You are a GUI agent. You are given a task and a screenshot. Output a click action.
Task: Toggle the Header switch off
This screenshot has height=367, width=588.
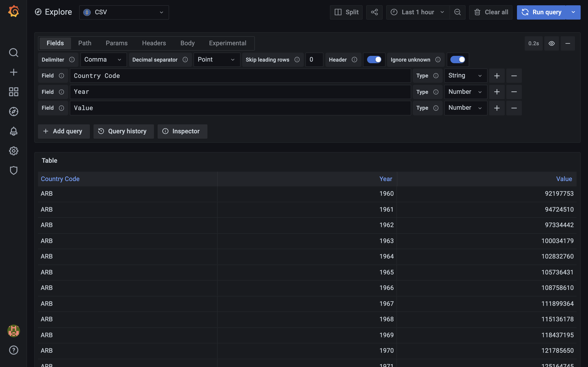click(374, 60)
